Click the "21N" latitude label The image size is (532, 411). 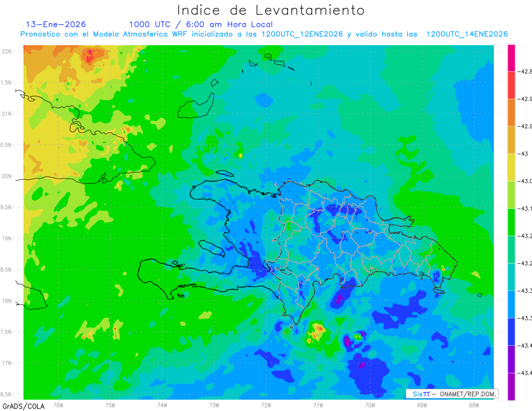click(x=8, y=114)
